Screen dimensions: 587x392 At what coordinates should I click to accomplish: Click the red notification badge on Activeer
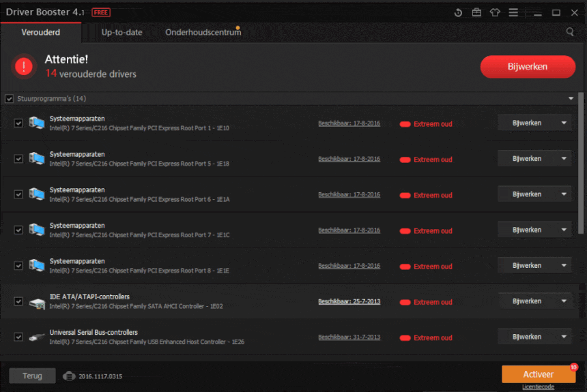(x=573, y=367)
